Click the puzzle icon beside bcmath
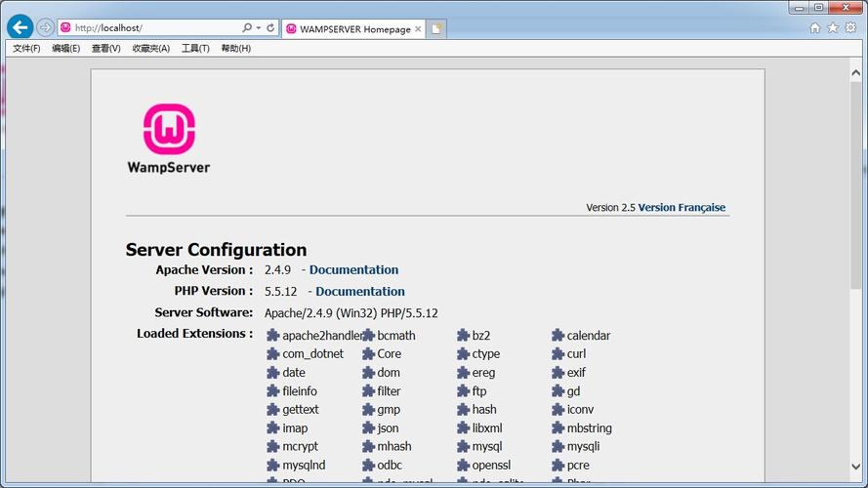The width and height of the screenshot is (868, 488). pyautogui.click(x=368, y=336)
